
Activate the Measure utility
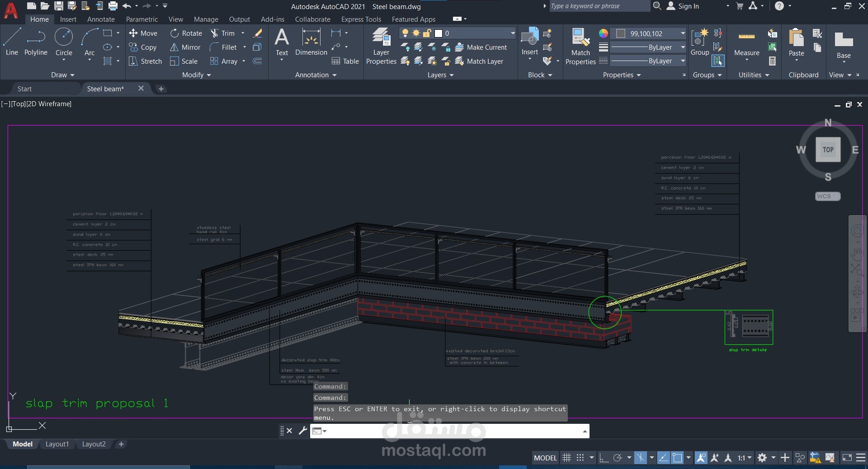[x=746, y=43]
